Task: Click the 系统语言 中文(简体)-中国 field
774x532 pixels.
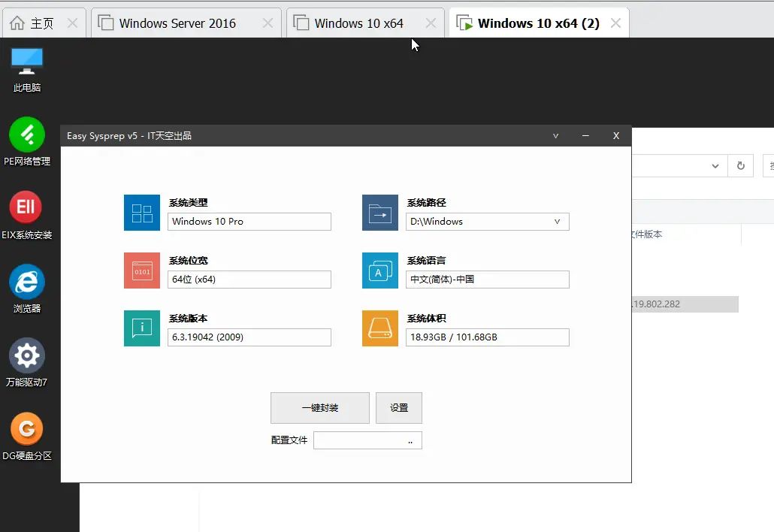Action: pyautogui.click(x=487, y=280)
